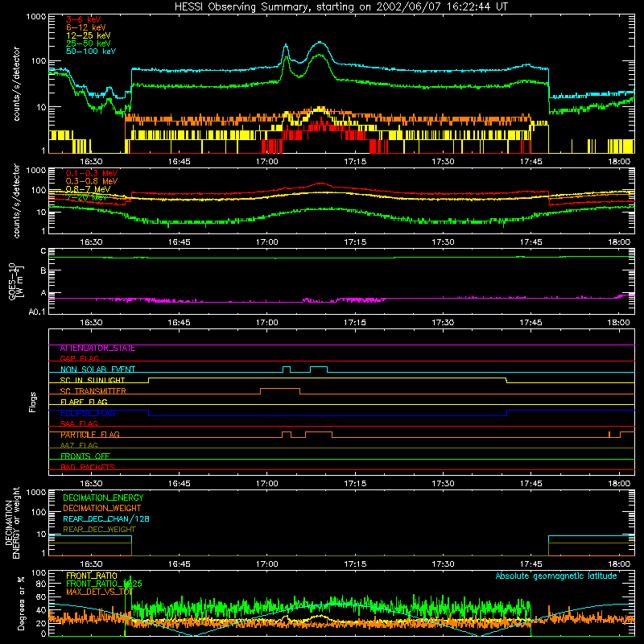Select the GAP_FLAG label
The width and height of the screenshot is (644, 644).
(79, 358)
